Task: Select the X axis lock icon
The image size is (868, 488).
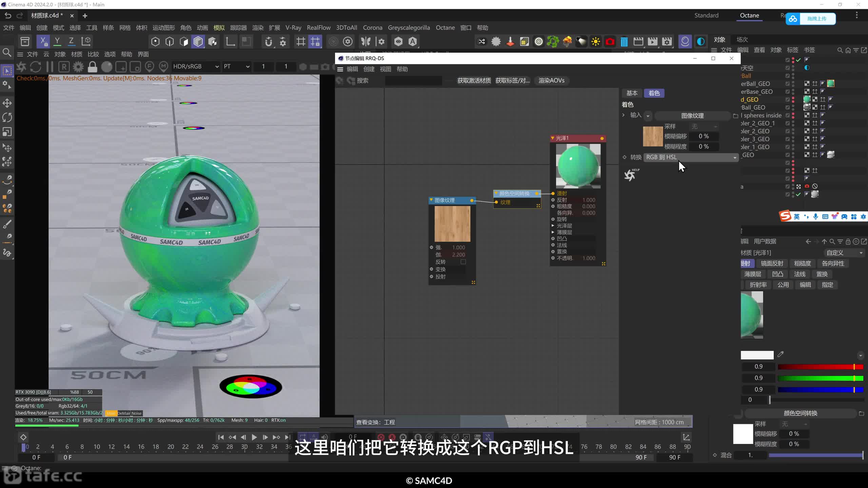Action: 43,41
